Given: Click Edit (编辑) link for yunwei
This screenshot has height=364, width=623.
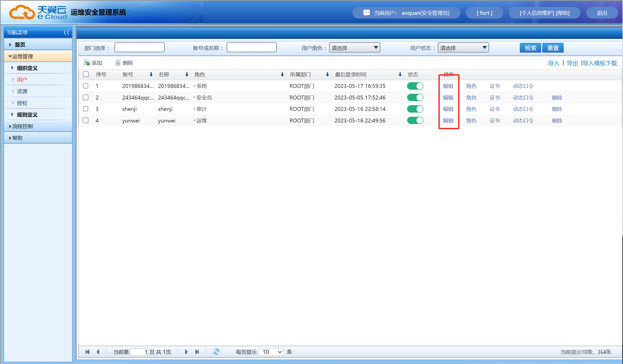Looking at the screenshot, I should (x=448, y=121).
